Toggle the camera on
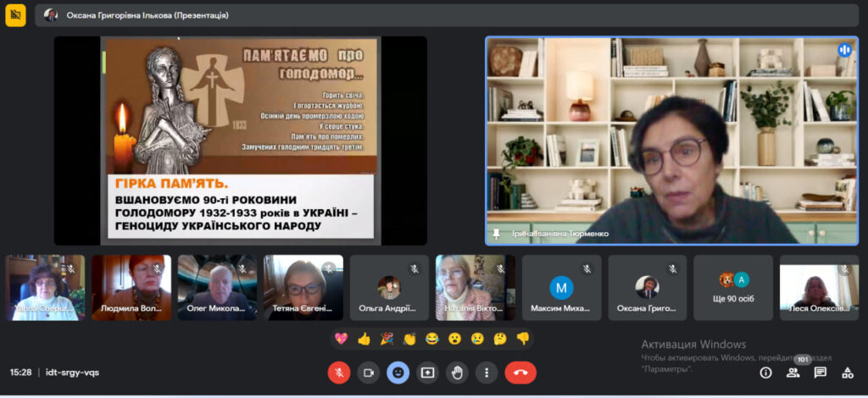Screen dimensions: 868x398 pyautogui.click(x=369, y=373)
